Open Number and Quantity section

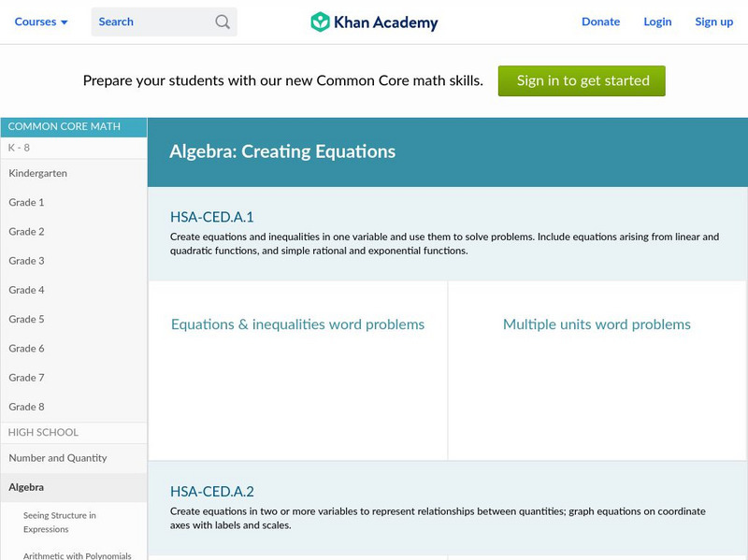pos(58,458)
